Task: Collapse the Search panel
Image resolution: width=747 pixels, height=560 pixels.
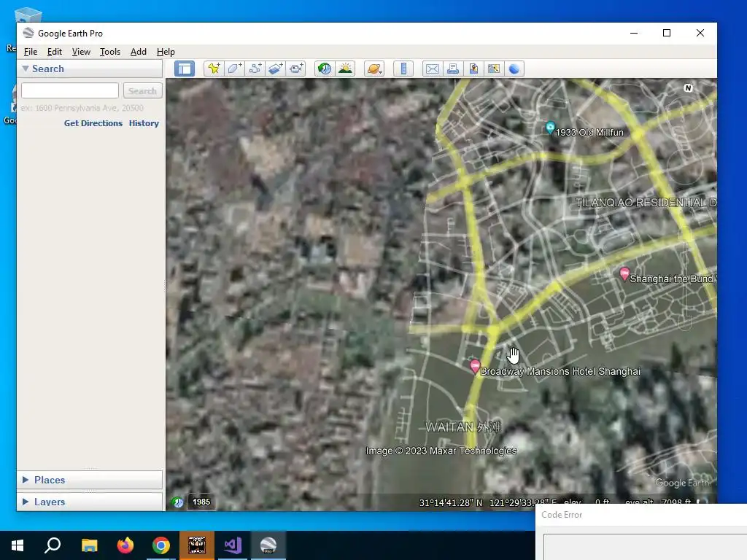Action: click(26, 69)
